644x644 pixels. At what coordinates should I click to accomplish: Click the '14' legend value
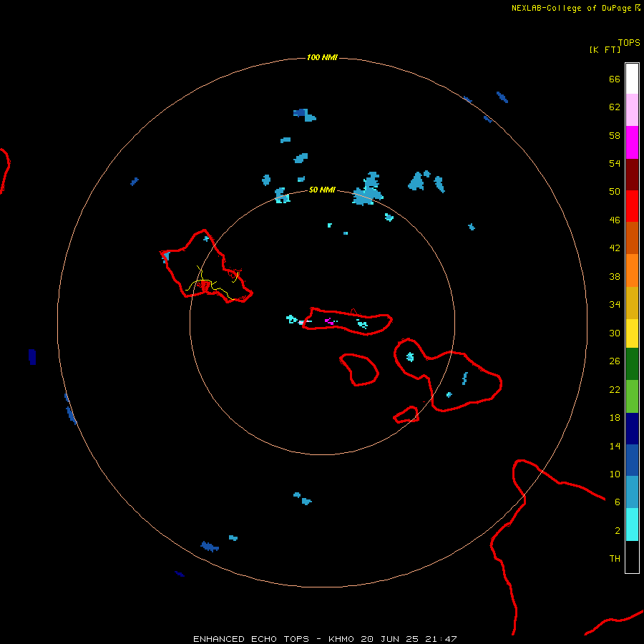click(x=615, y=446)
